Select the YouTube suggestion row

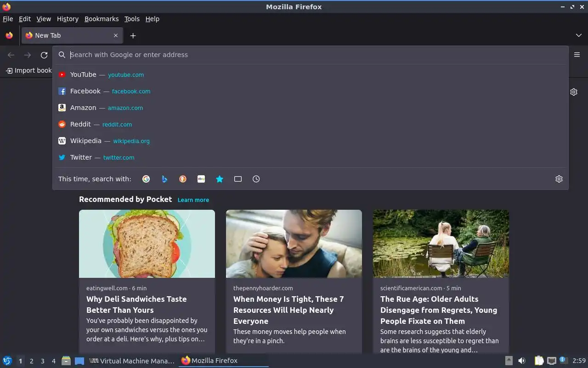[311, 75]
